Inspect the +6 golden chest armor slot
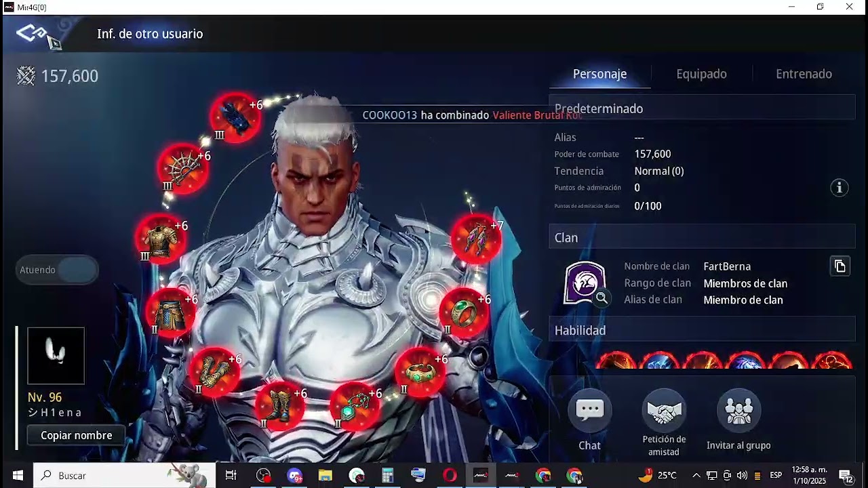 coord(161,238)
